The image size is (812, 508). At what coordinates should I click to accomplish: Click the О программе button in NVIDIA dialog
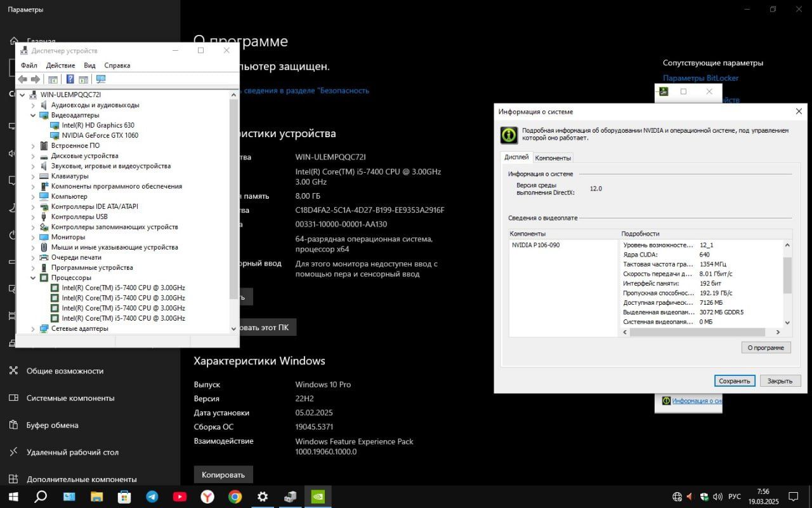[766, 347]
